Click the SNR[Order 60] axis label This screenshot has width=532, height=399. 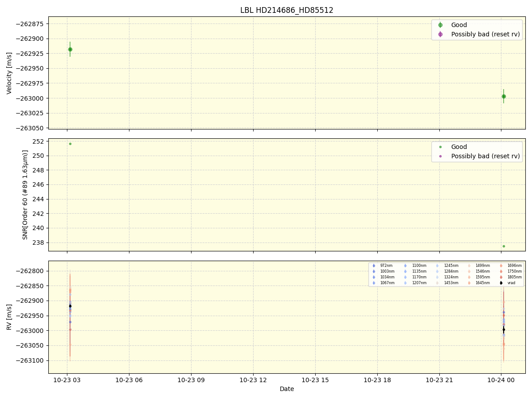pos(25,195)
